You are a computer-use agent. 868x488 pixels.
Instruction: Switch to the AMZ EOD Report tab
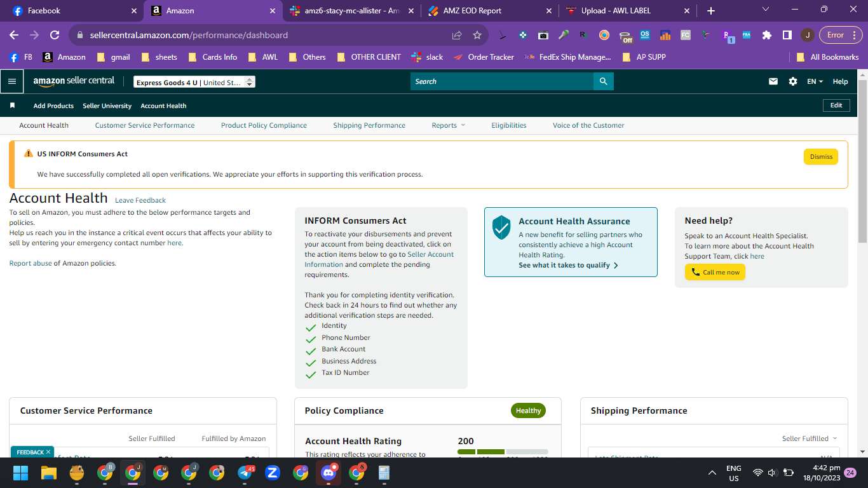pos(489,11)
